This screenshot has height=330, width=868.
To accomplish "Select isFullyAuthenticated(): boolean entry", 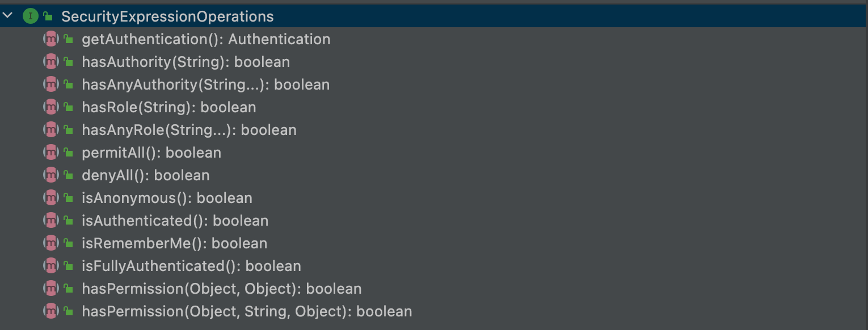I will click(191, 266).
